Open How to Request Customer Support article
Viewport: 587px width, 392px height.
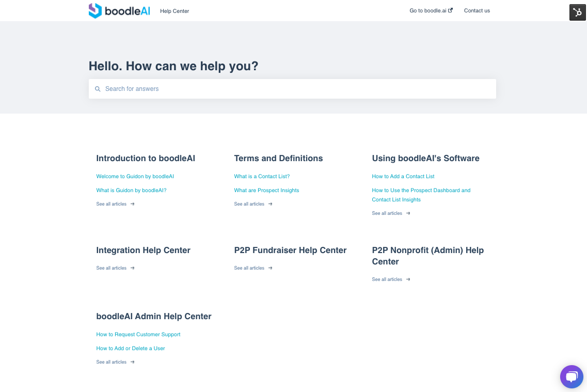point(138,334)
